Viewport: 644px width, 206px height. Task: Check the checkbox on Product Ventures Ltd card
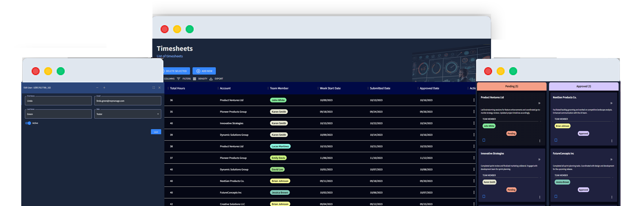click(x=484, y=140)
